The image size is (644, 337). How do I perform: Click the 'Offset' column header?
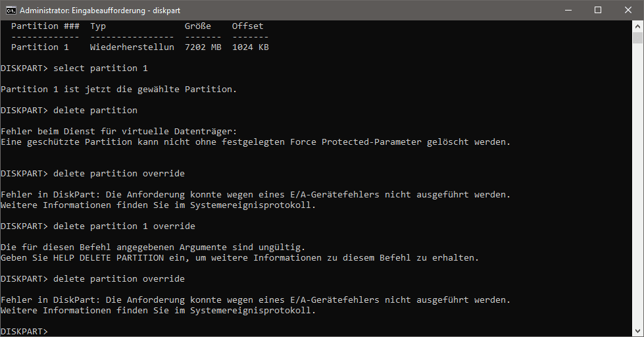pos(247,26)
